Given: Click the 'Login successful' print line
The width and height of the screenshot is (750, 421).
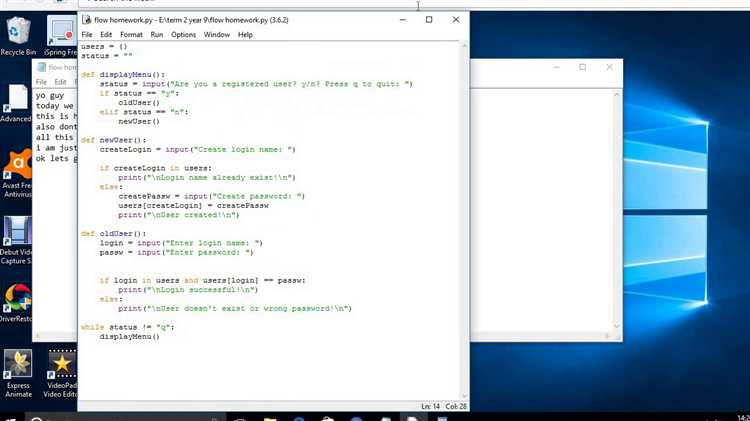Looking at the screenshot, I should coord(188,290).
